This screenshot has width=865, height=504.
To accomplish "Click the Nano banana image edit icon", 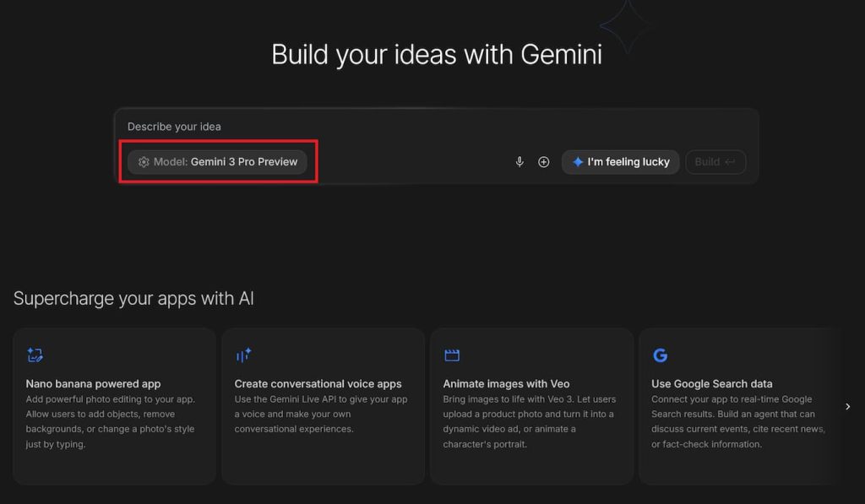I will [x=35, y=355].
